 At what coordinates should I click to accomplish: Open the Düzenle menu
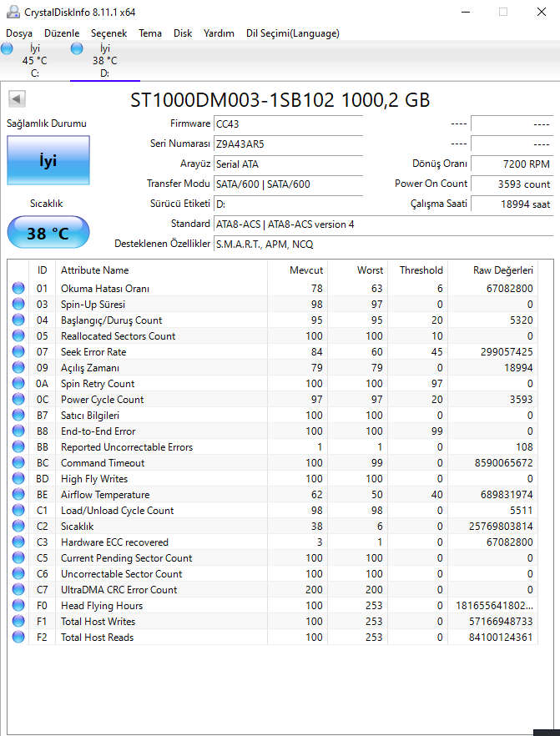[62, 33]
